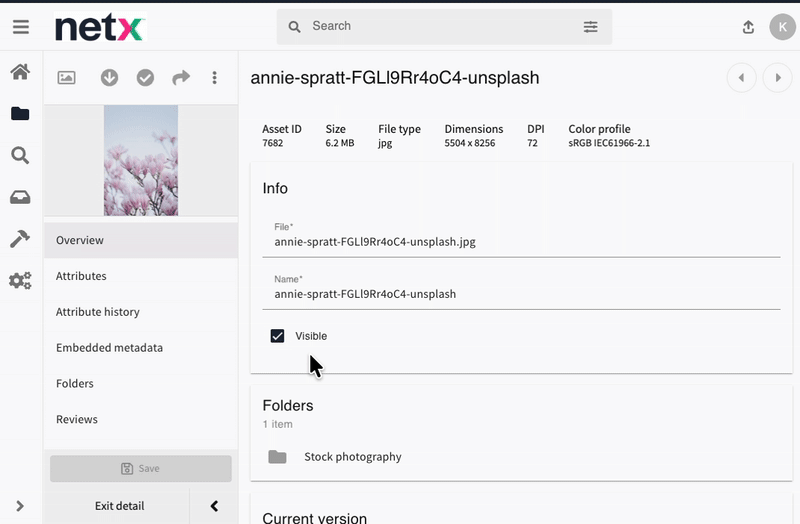Viewport: 800px width, 524px height.
Task: Share the asset with arrow icon
Action: click(x=181, y=78)
